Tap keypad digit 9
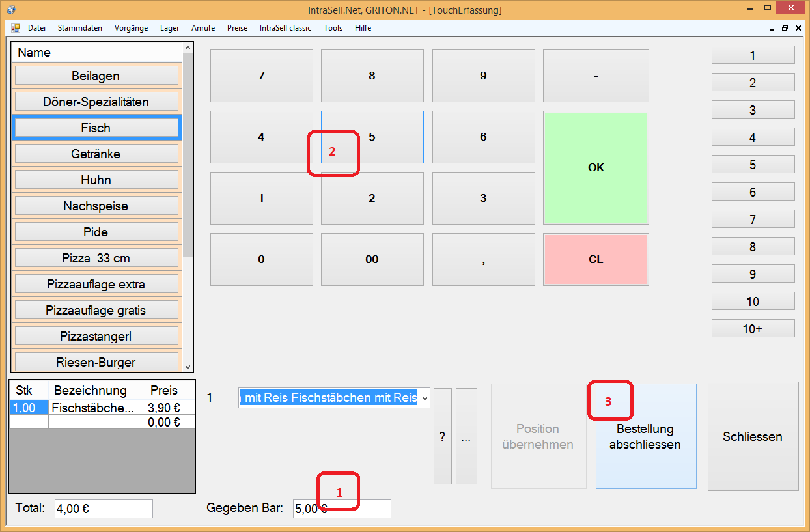 tap(483, 76)
